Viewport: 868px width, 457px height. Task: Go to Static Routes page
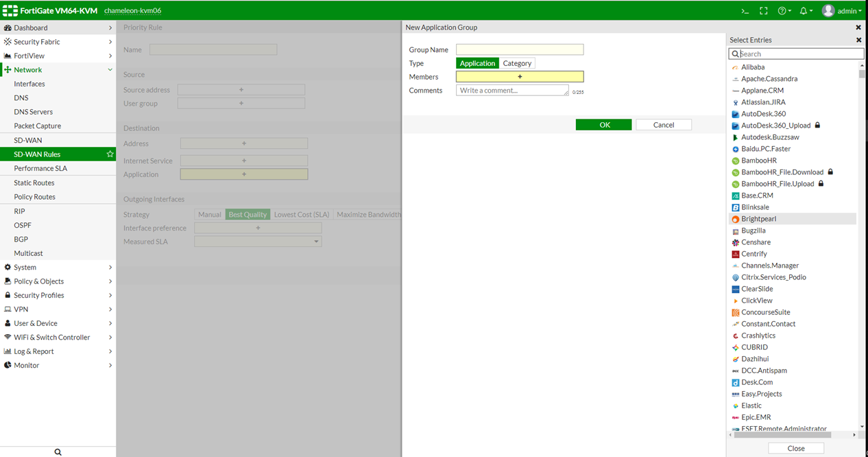34,183
